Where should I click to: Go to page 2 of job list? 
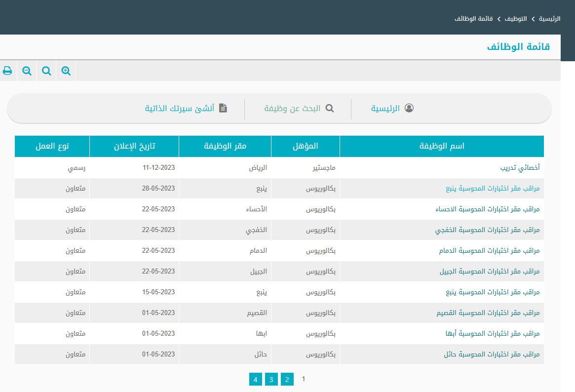pos(287,379)
